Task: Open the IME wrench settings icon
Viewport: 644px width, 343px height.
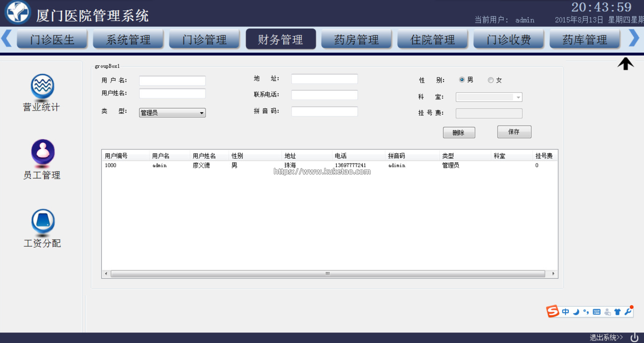Action: click(628, 312)
